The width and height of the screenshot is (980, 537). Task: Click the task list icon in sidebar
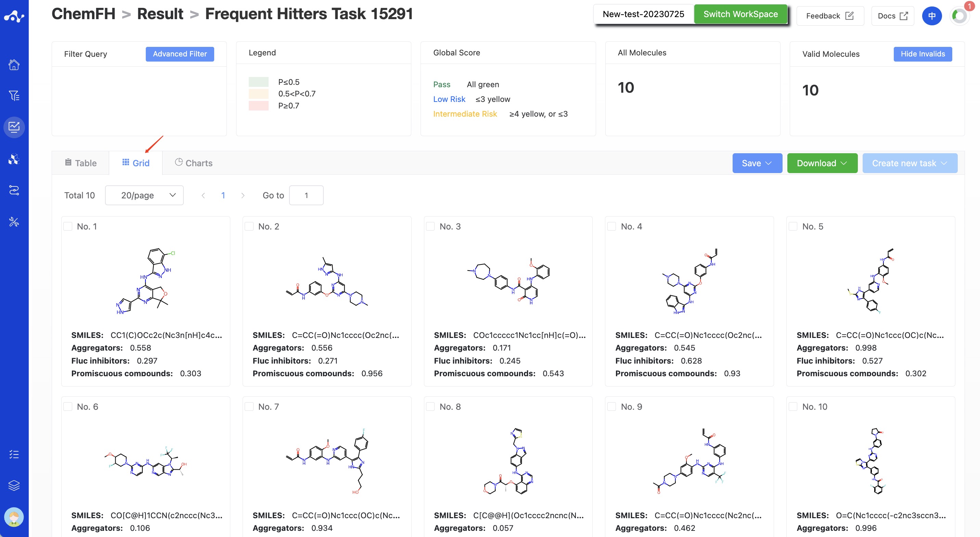point(14,454)
